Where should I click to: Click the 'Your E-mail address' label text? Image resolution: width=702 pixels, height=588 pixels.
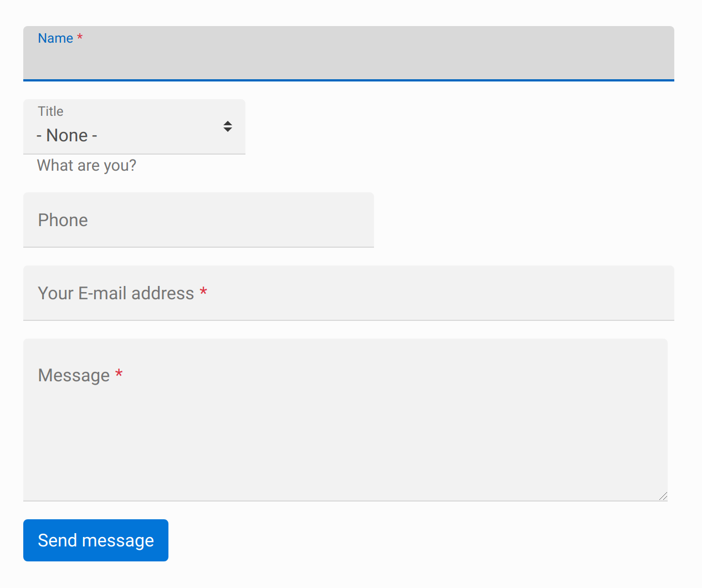click(116, 293)
